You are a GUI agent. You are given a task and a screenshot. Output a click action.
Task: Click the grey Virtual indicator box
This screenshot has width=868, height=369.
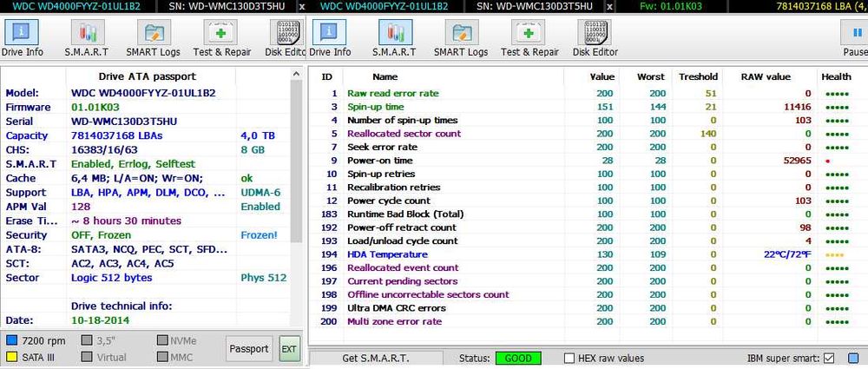[x=88, y=357]
